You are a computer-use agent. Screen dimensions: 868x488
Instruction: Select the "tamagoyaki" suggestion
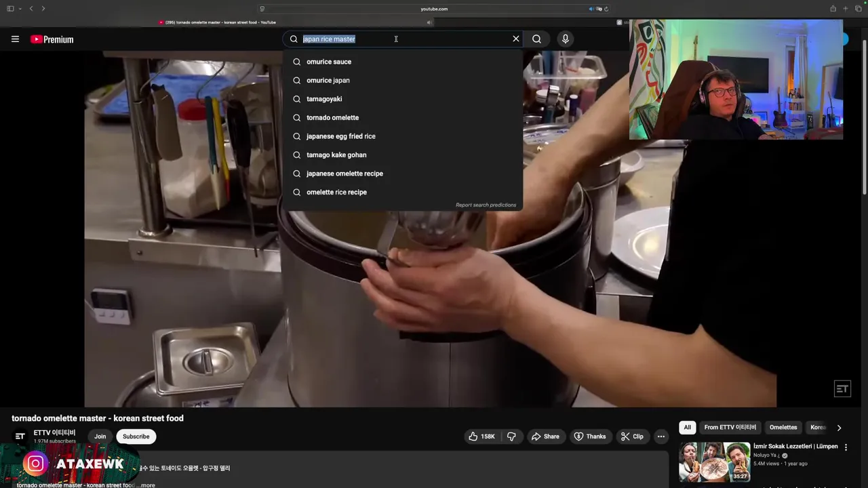pyautogui.click(x=403, y=99)
